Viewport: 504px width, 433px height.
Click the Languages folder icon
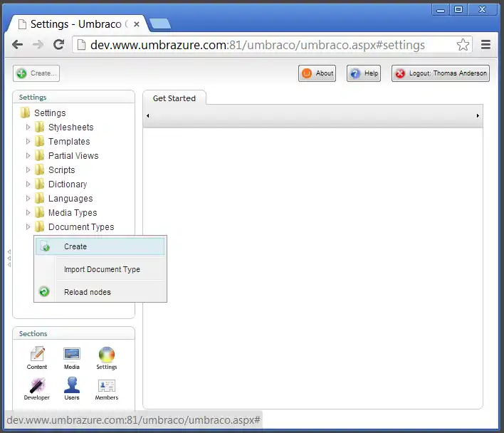click(x=40, y=198)
